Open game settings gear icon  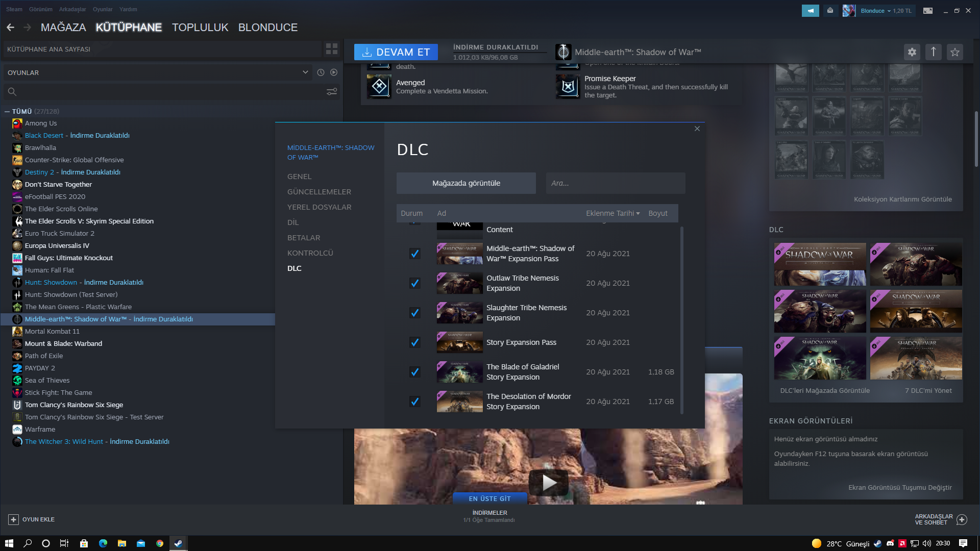912,52
